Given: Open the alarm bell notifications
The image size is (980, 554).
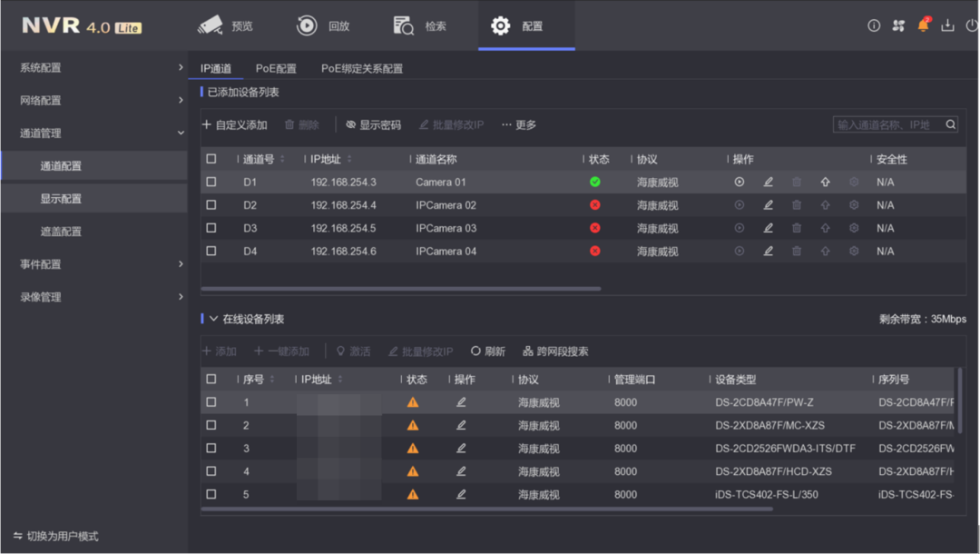Looking at the screenshot, I should [x=923, y=25].
